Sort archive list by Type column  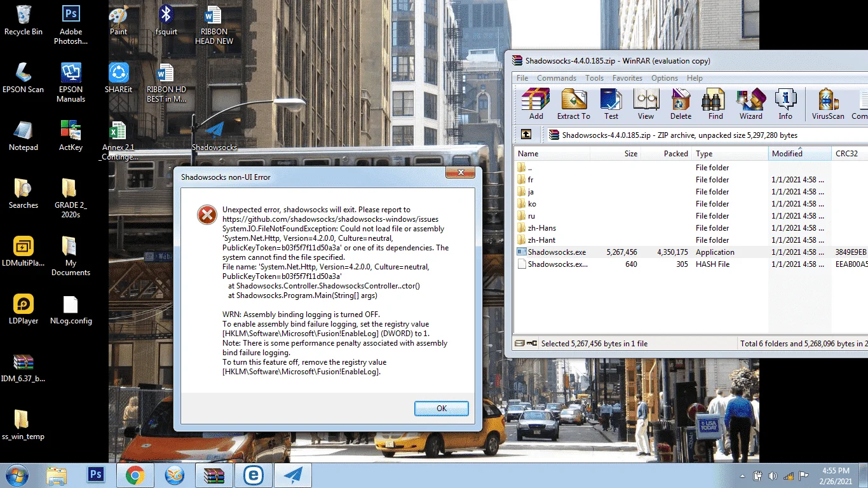730,154
